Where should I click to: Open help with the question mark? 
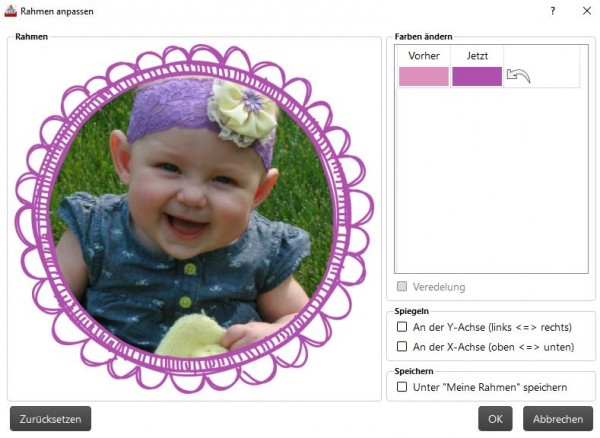pyautogui.click(x=553, y=11)
